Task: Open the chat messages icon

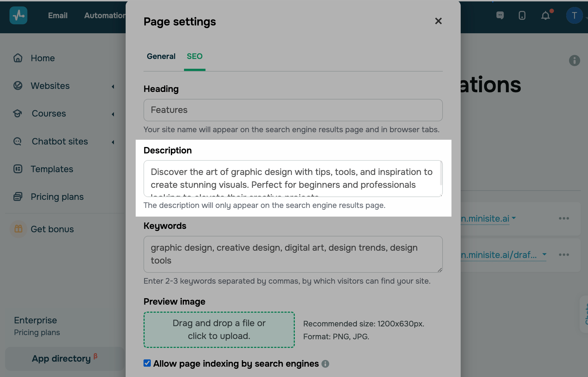Action: [500, 15]
